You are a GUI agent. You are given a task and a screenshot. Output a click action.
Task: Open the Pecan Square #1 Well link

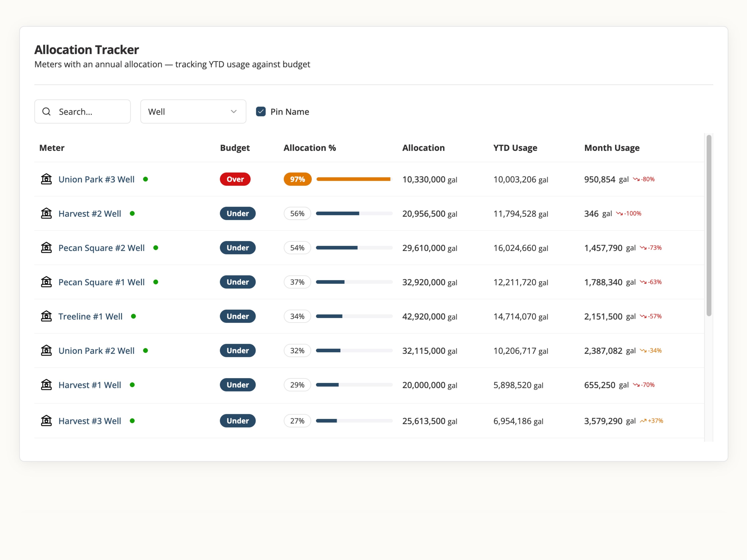coord(101,282)
